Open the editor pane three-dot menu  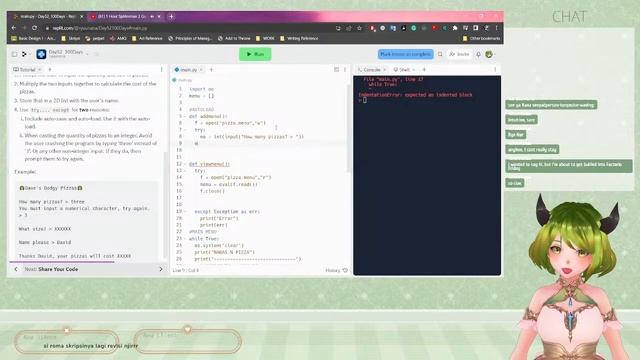pyautogui.click(x=345, y=70)
